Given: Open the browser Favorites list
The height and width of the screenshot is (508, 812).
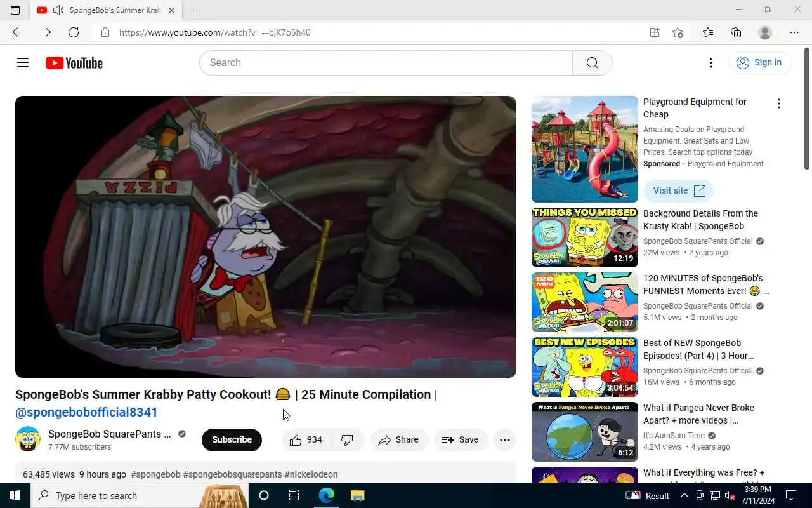Looking at the screenshot, I should 708,32.
